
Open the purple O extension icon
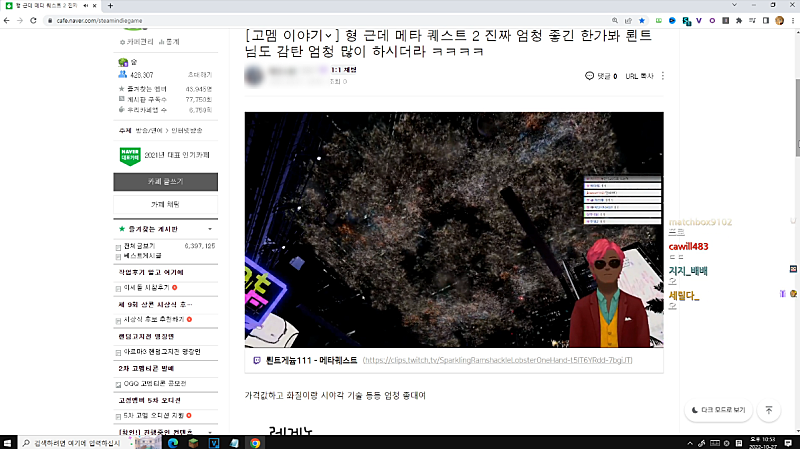point(712,20)
